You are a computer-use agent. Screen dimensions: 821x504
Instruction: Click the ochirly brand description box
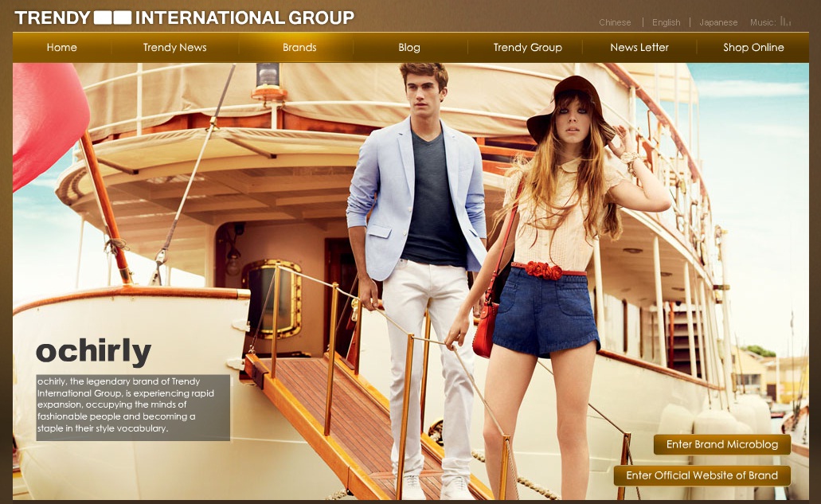point(133,407)
